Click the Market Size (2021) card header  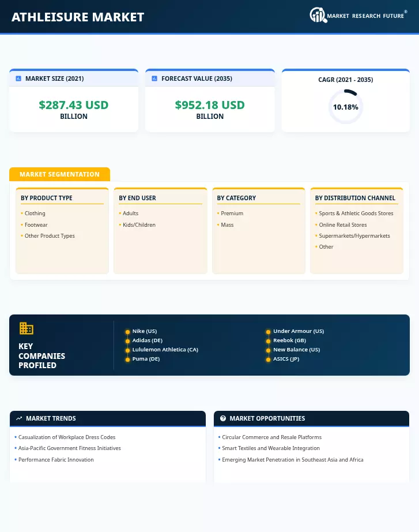coord(74,78)
